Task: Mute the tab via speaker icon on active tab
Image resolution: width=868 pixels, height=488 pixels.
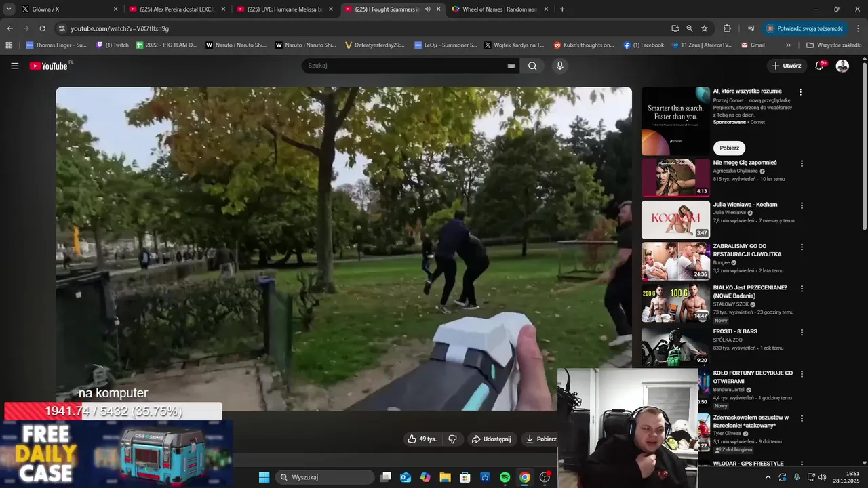Action: [x=427, y=9]
